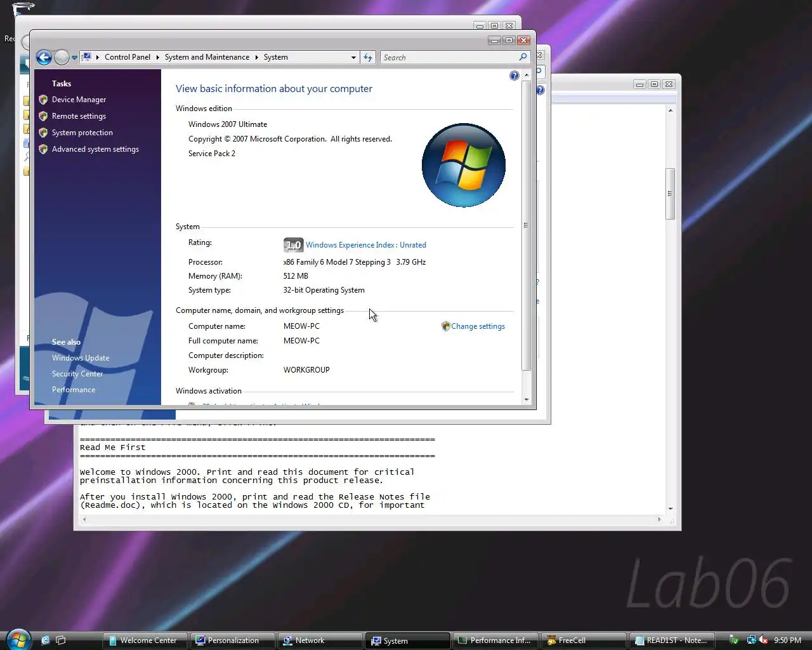Open Device Manager task link

point(79,100)
